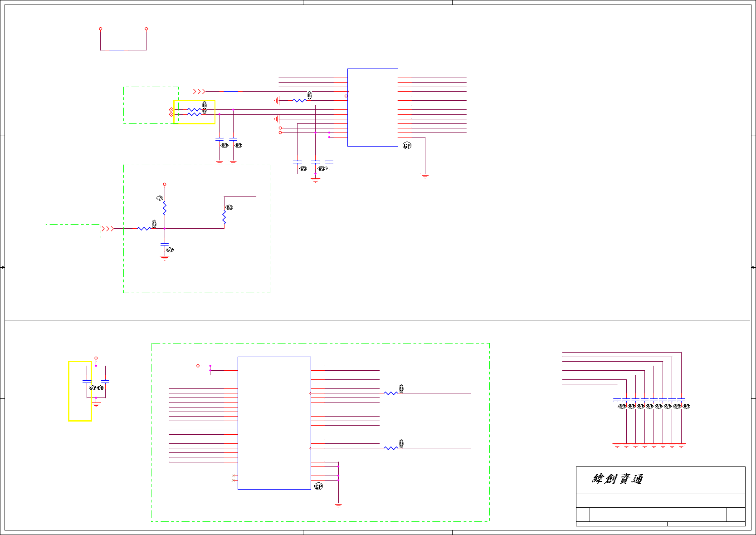The image size is (756, 535).
Task: Select the lower output resistor right of the lower IC
Action: tap(391, 448)
